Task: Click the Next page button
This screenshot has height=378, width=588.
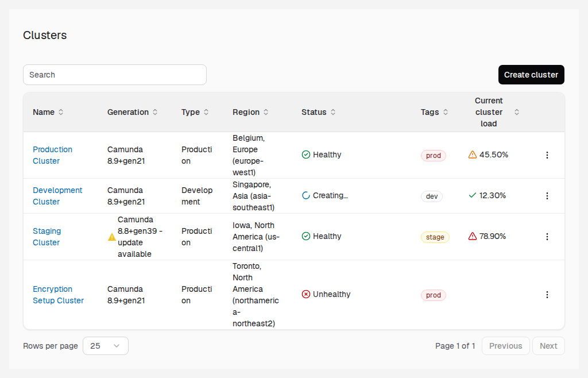Action: (548, 346)
